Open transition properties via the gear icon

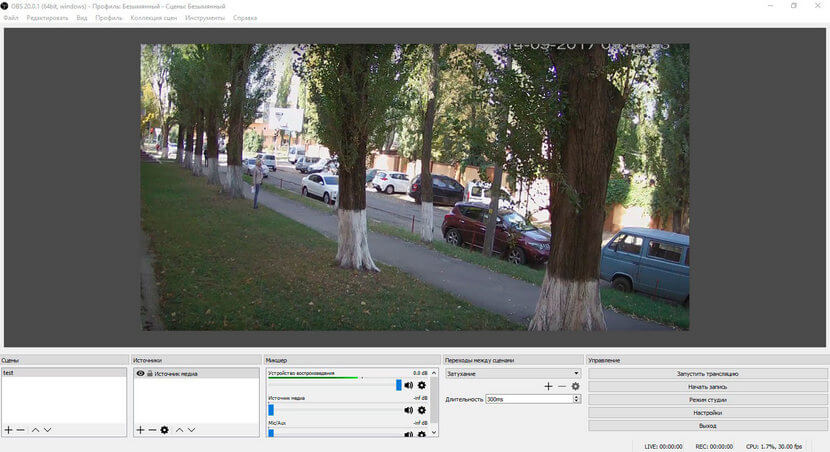tap(575, 386)
